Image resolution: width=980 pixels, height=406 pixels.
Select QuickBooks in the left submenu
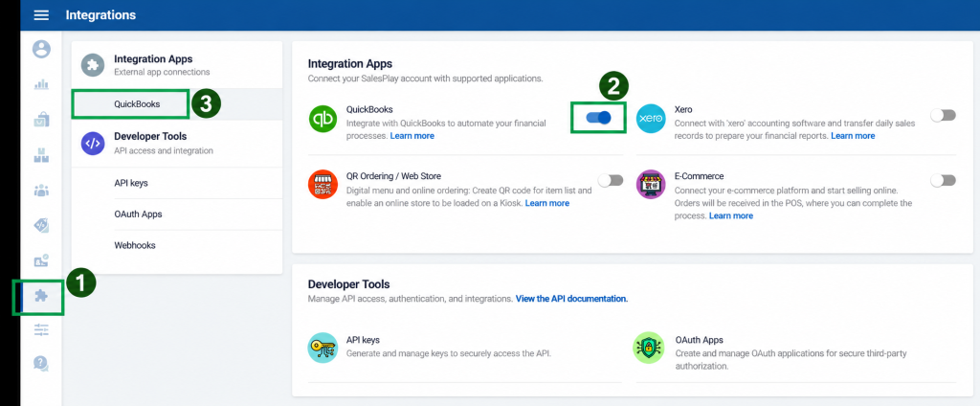[137, 103]
